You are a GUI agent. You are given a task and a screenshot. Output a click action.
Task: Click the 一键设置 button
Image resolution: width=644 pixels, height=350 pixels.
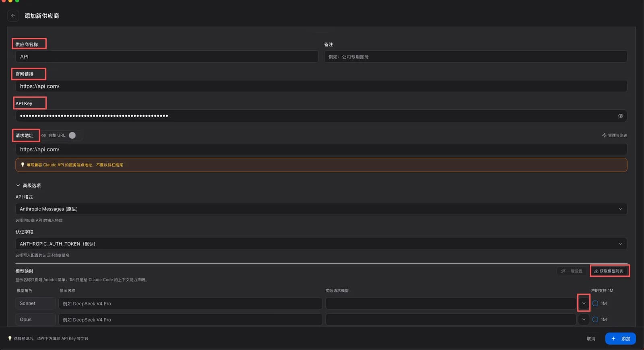(572, 271)
